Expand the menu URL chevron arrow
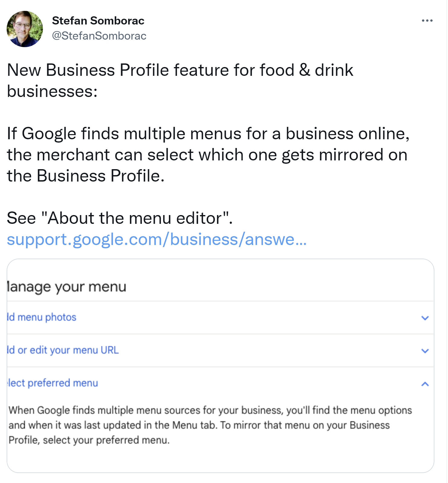This screenshot has width=448, height=483. 425,351
